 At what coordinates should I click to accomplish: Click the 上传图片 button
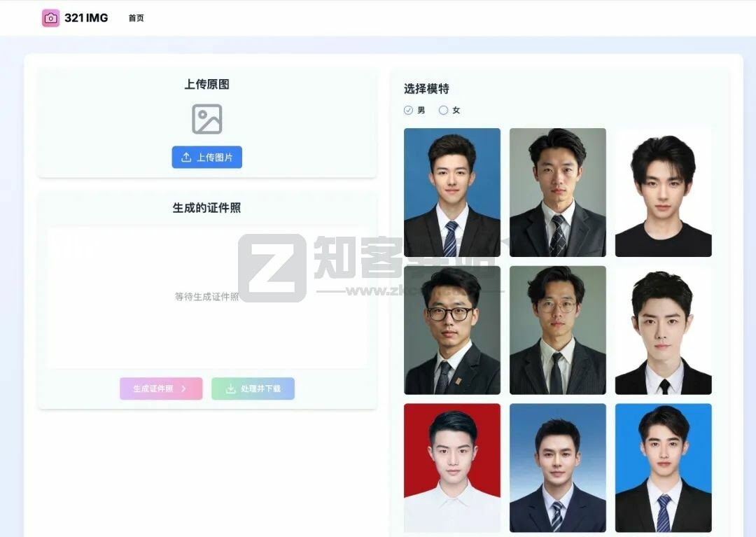(206, 157)
